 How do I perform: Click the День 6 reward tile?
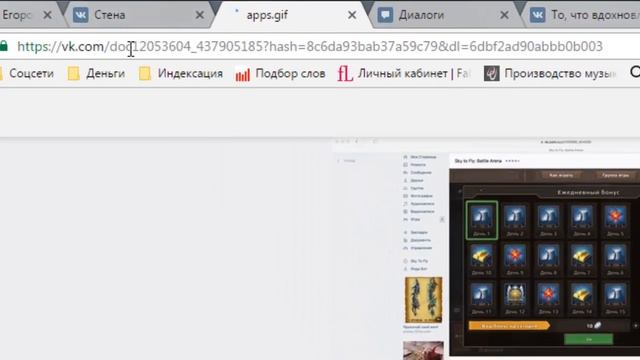pyautogui.click(x=615, y=259)
